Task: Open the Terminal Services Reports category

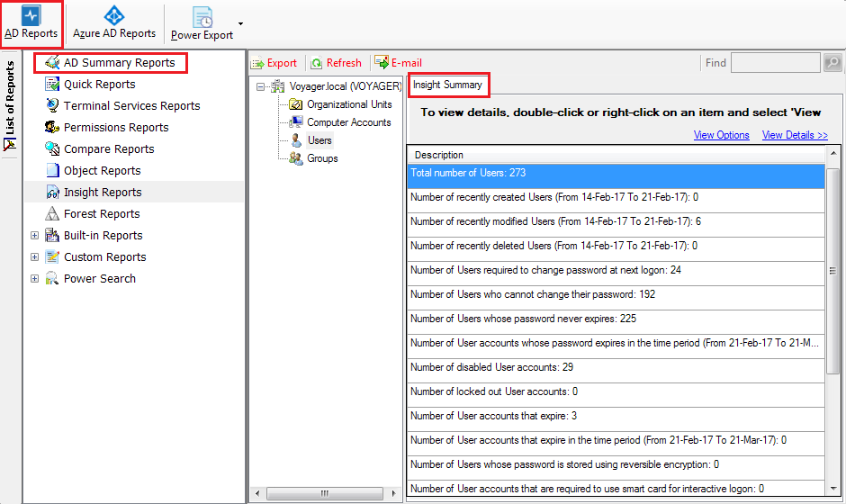Action: (131, 106)
